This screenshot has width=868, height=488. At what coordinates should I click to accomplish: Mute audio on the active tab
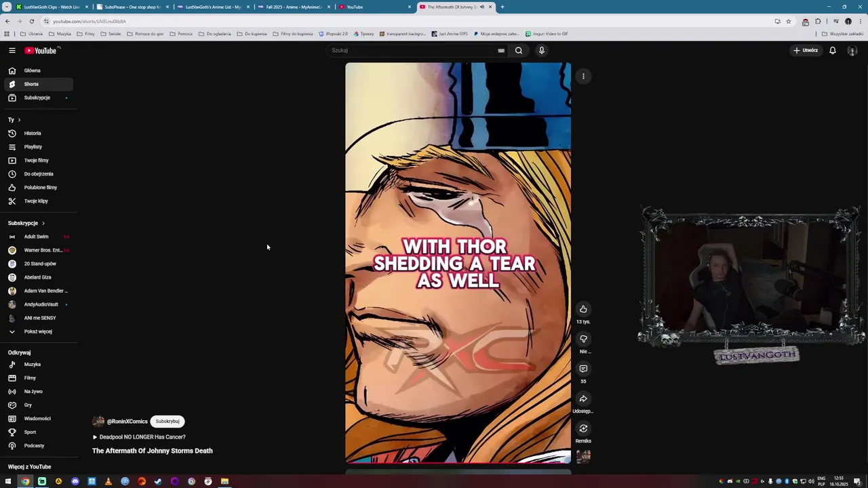coord(481,7)
